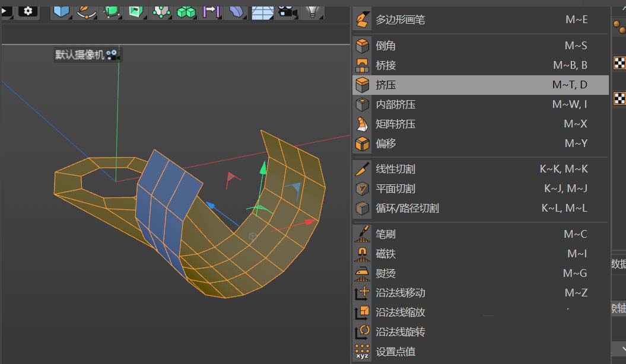
Task: Click the camera object icon in toolbar
Action: point(287,9)
